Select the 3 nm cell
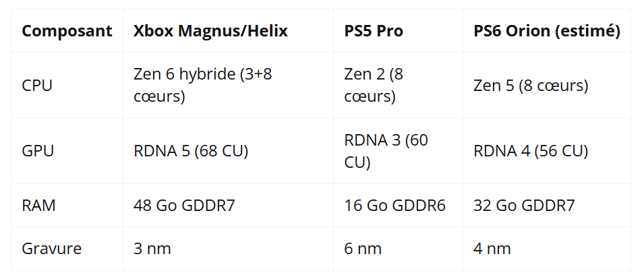 click(152, 248)
